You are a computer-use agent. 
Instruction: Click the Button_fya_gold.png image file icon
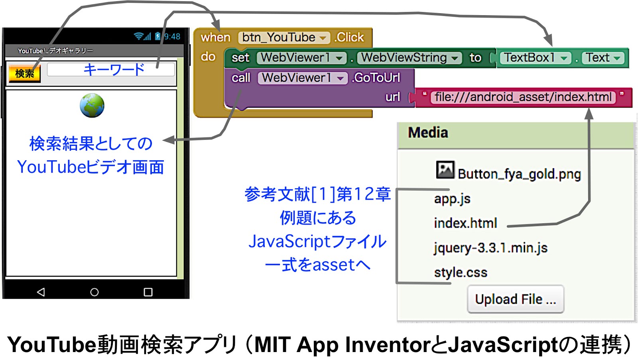(x=445, y=170)
